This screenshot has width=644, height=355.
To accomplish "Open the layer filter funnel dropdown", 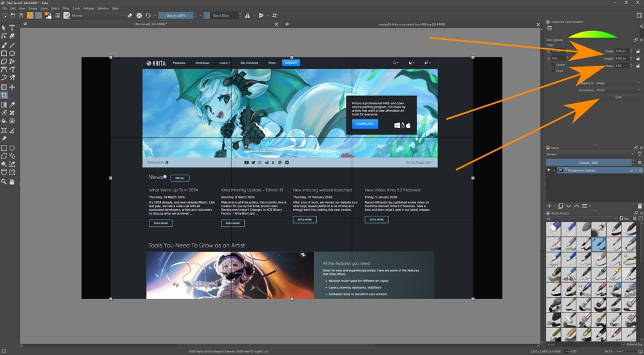I will click(639, 154).
